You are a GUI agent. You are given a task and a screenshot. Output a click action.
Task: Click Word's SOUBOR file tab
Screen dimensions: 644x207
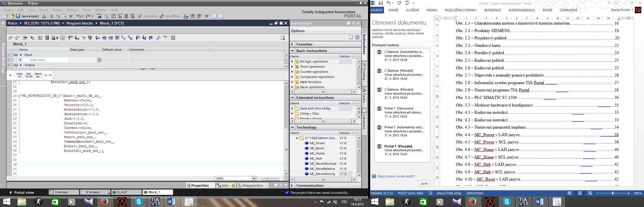(376, 10)
